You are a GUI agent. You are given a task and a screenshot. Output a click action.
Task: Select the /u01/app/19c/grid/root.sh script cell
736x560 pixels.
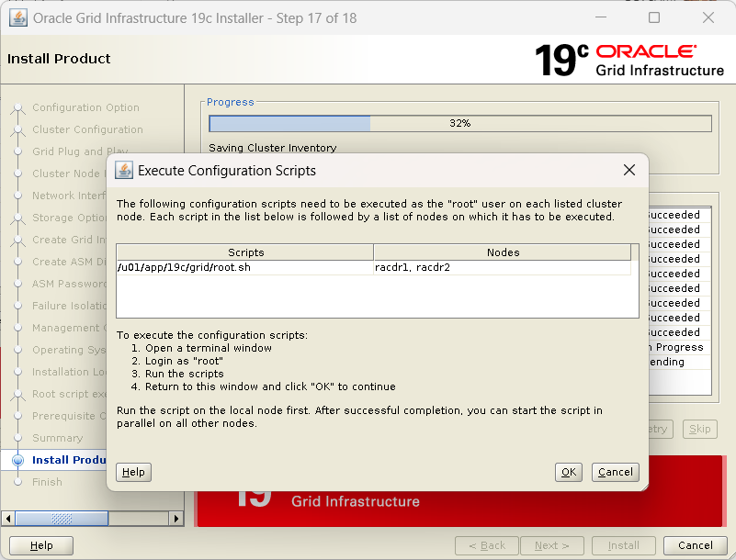pyautogui.click(x=244, y=267)
